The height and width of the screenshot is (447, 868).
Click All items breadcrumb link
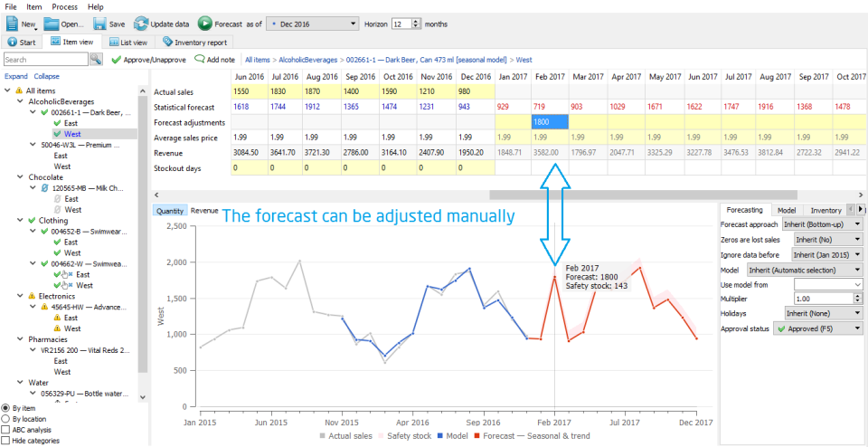point(258,59)
